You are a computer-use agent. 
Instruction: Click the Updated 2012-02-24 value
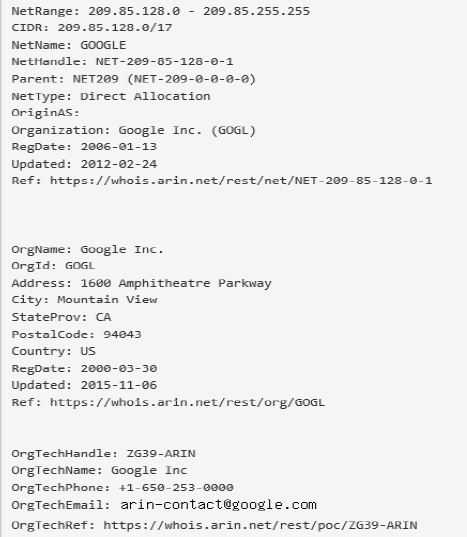pyautogui.click(x=119, y=164)
